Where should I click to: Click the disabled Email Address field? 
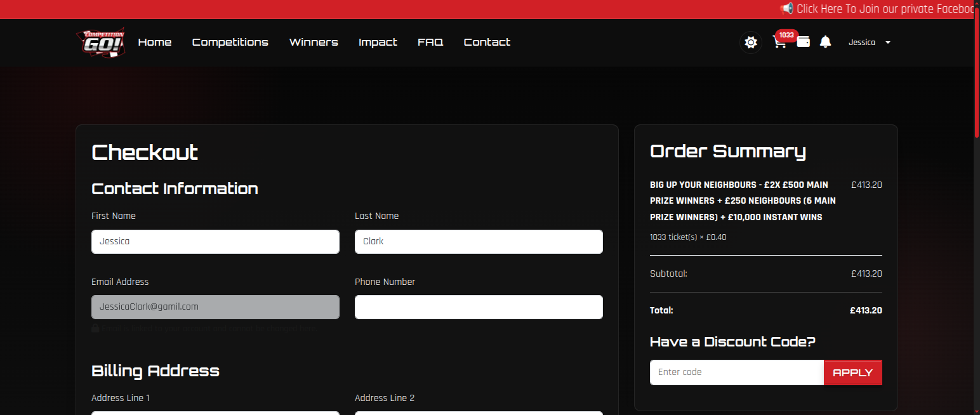click(215, 307)
